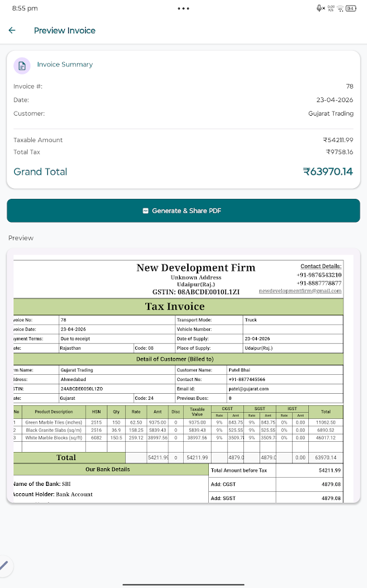Tap the battery indicator icon
The image size is (367, 588).
(351, 8)
